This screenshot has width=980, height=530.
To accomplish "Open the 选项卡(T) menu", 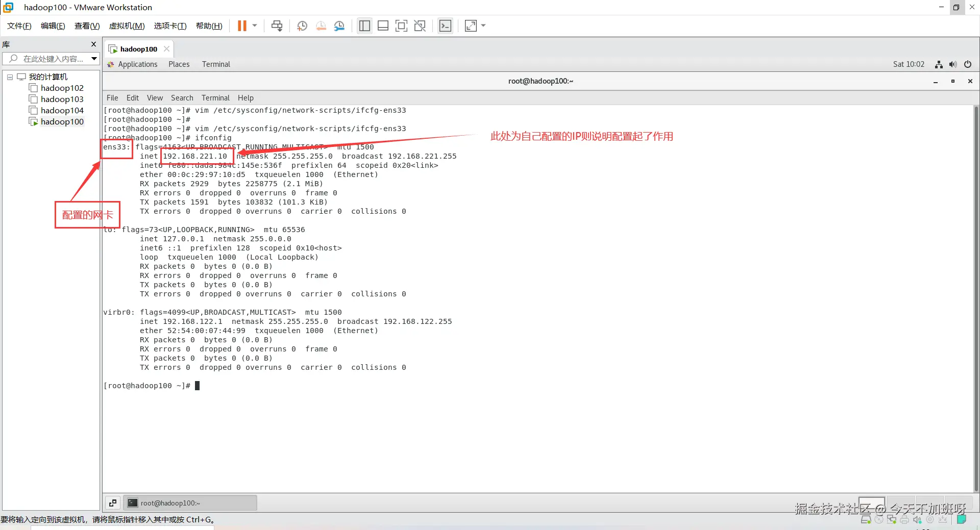I will click(x=170, y=26).
